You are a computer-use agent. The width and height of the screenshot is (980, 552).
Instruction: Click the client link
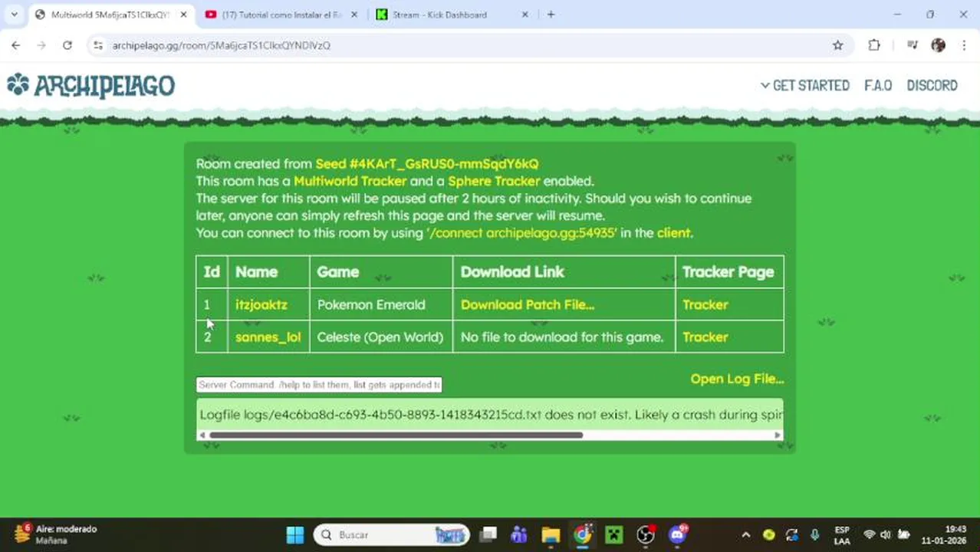point(673,232)
